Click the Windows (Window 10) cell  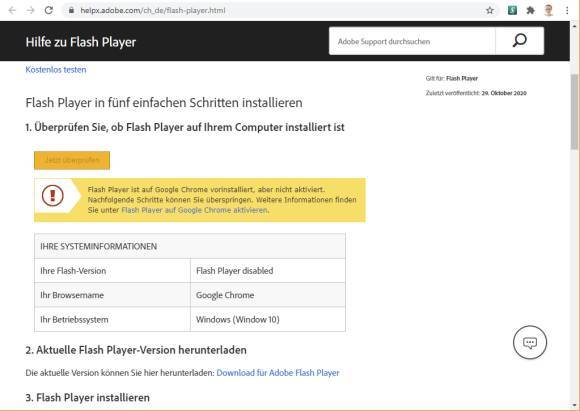(268, 320)
